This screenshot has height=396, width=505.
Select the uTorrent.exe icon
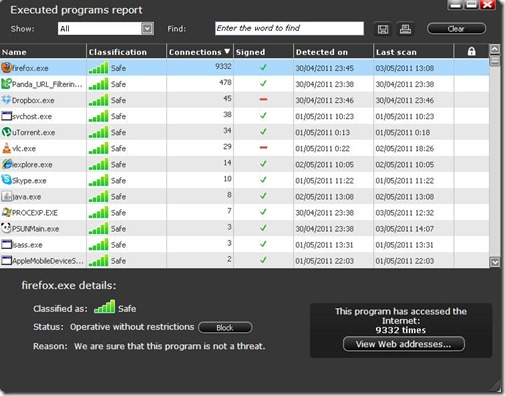(6, 132)
